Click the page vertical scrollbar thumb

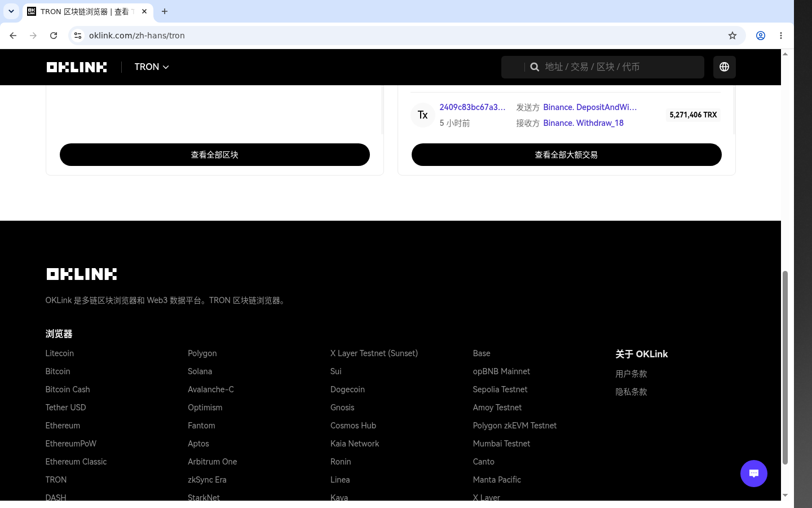[785, 367]
